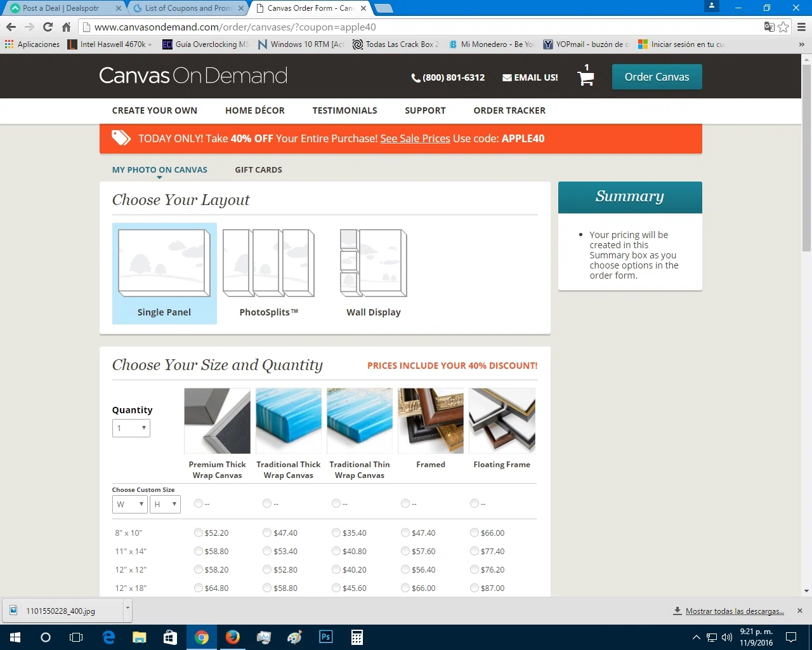Show more bookmarks with the chevron

[801, 44]
